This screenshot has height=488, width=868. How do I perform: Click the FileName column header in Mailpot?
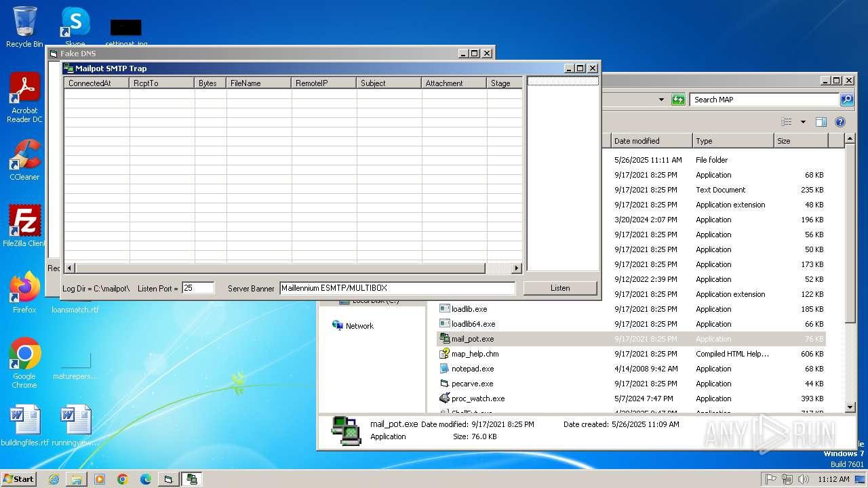(x=259, y=83)
